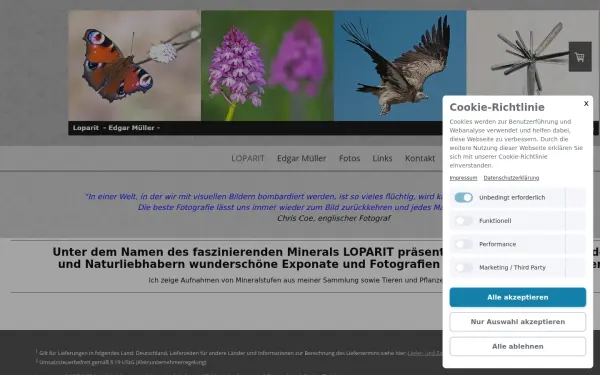Click the Cookie-Richtlinie heading
600x375 pixels.
(497, 107)
